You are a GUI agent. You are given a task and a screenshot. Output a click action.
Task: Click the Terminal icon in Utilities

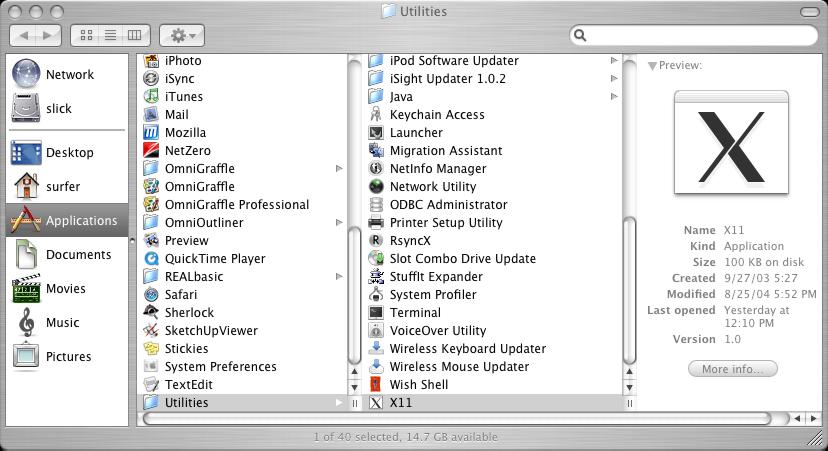pyautogui.click(x=376, y=313)
